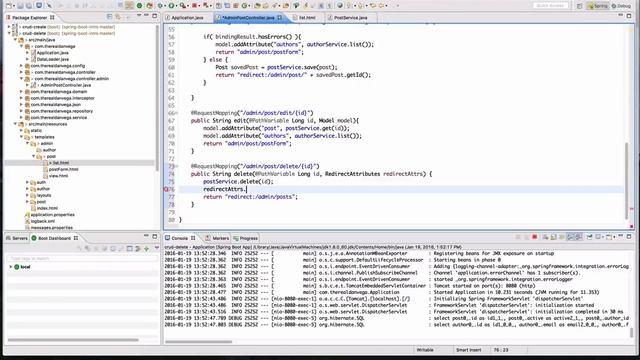Viewport: 640px width, 360px height.
Task: Expand com.therealdanvega.config package
Action: 21,66
